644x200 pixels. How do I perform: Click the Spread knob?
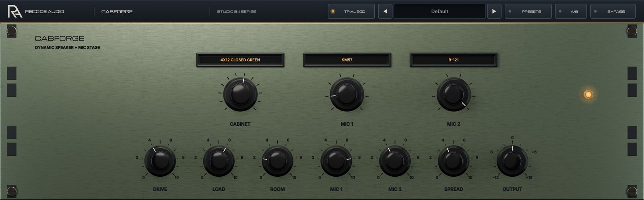[454, 161]
